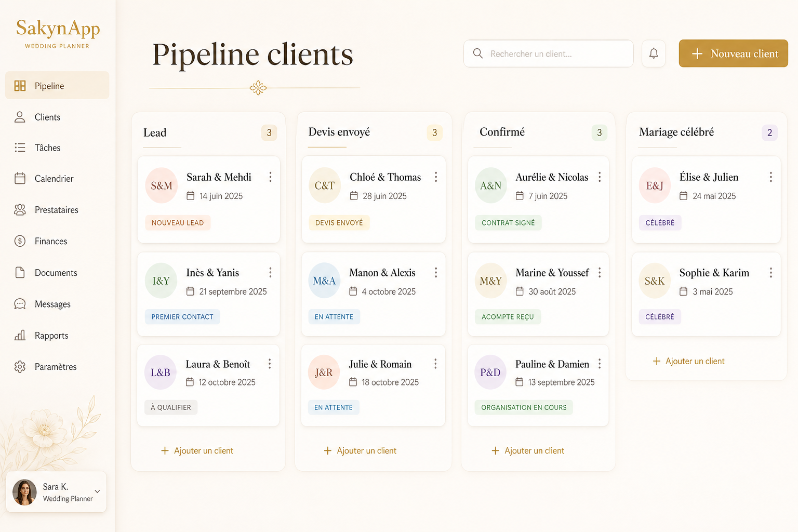Screen dimensions: 798x532
Task: Focus the Rechercher un client search field
Action: (x=548, y=54)
